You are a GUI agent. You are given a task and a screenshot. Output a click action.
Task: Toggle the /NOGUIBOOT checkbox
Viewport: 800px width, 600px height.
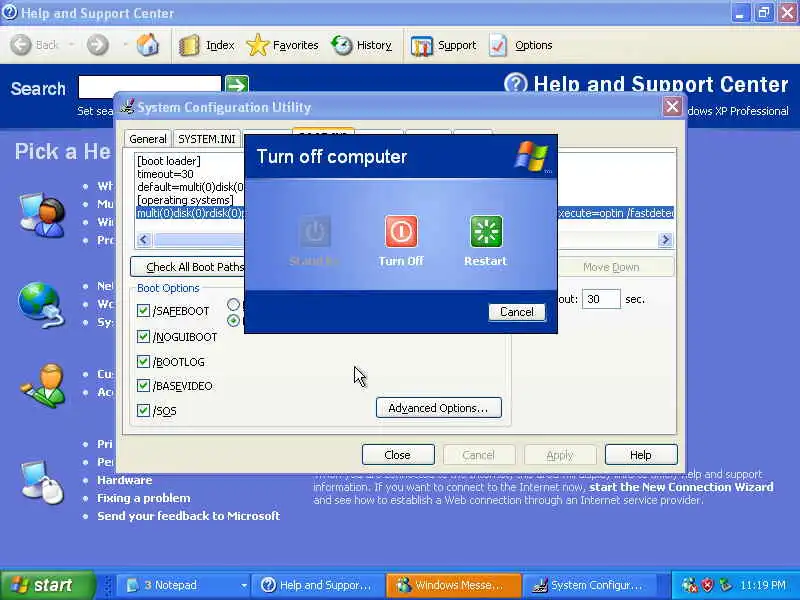pyautogui.click(x=143, y=336)
